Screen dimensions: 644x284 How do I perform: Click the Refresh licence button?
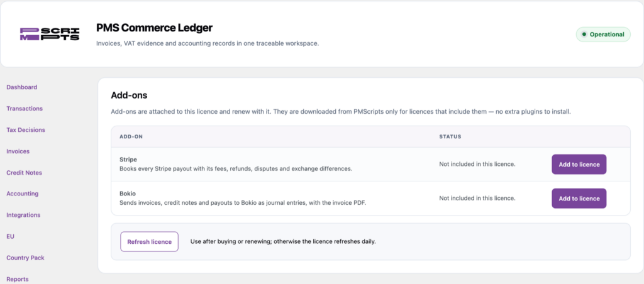coord(149,242)
